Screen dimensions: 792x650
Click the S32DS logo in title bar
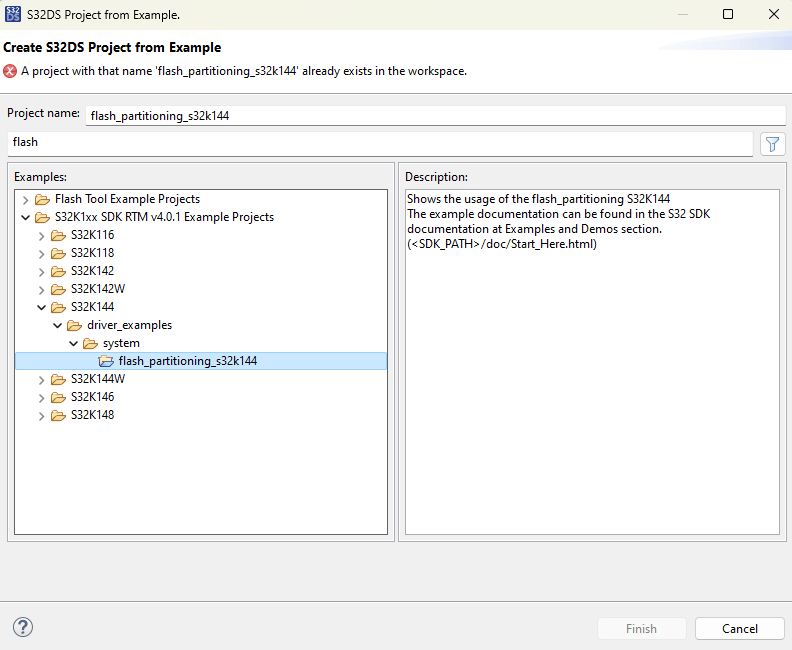point(14,14)
